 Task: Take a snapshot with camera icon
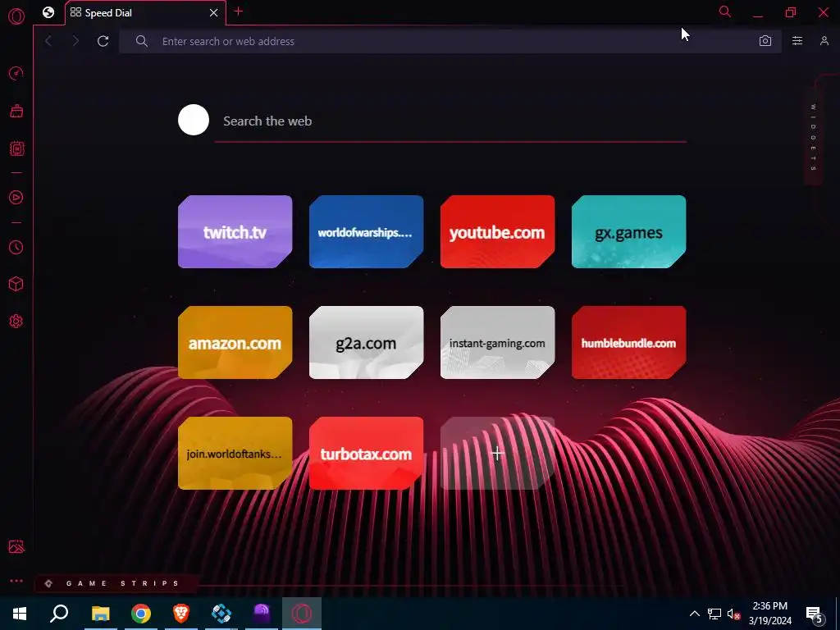click(765, 41)
